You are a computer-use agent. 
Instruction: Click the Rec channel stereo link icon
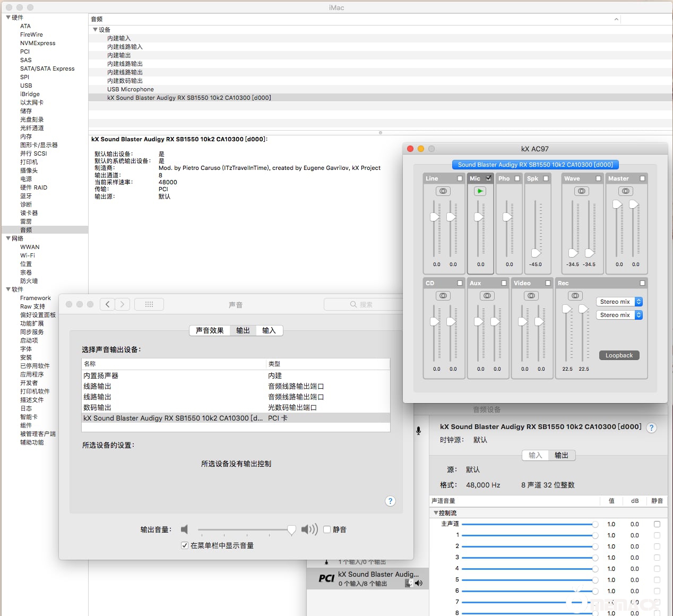(x=575, y=296)
